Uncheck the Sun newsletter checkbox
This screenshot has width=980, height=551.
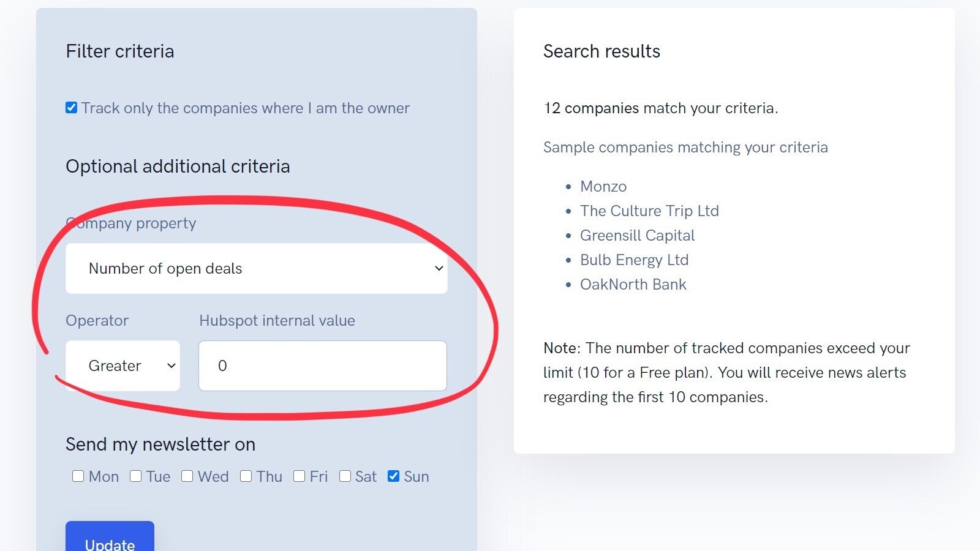(x=394, y=476)
